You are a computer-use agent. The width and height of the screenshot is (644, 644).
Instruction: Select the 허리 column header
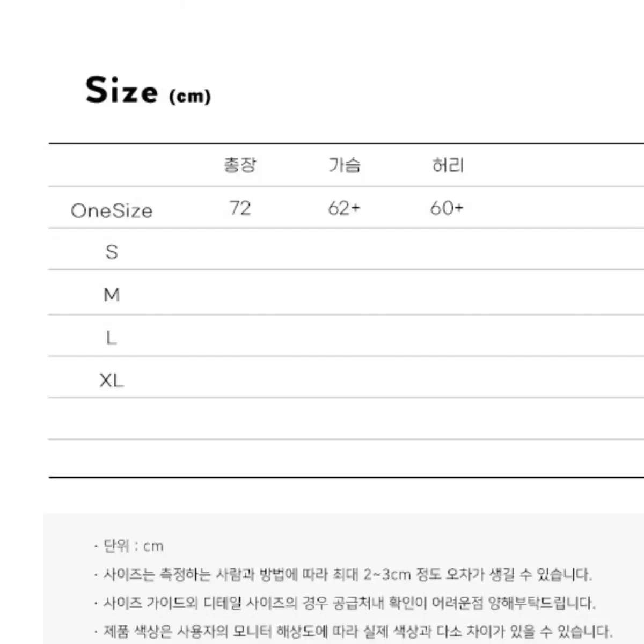(447, 165)
